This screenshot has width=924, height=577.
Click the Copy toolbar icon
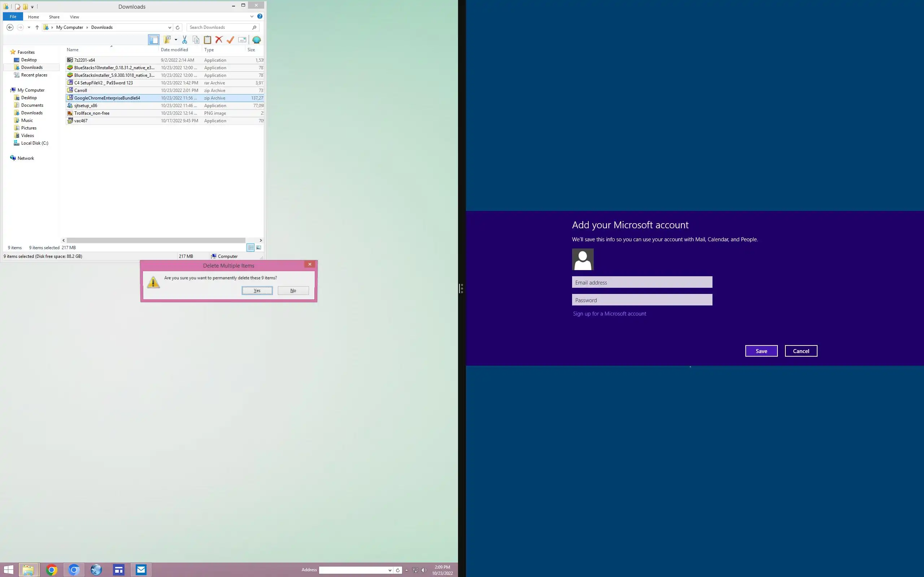click(x=196, y=40)
